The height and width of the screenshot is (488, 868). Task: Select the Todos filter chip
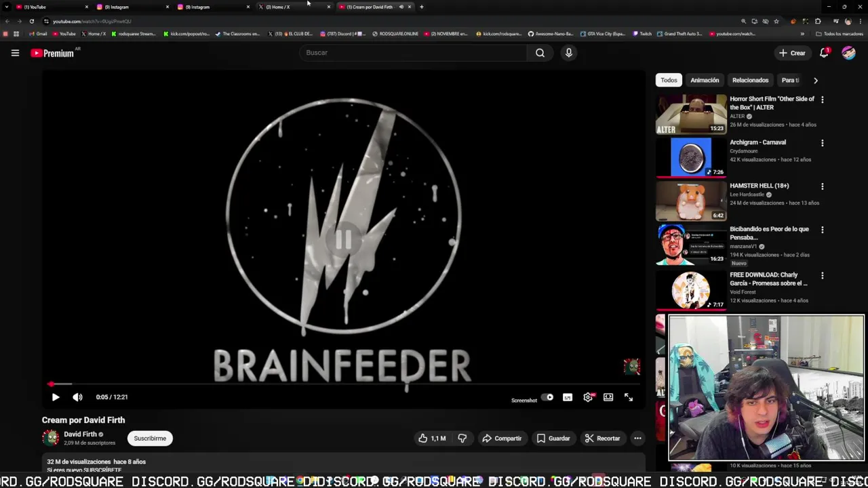tap(669, 80)
